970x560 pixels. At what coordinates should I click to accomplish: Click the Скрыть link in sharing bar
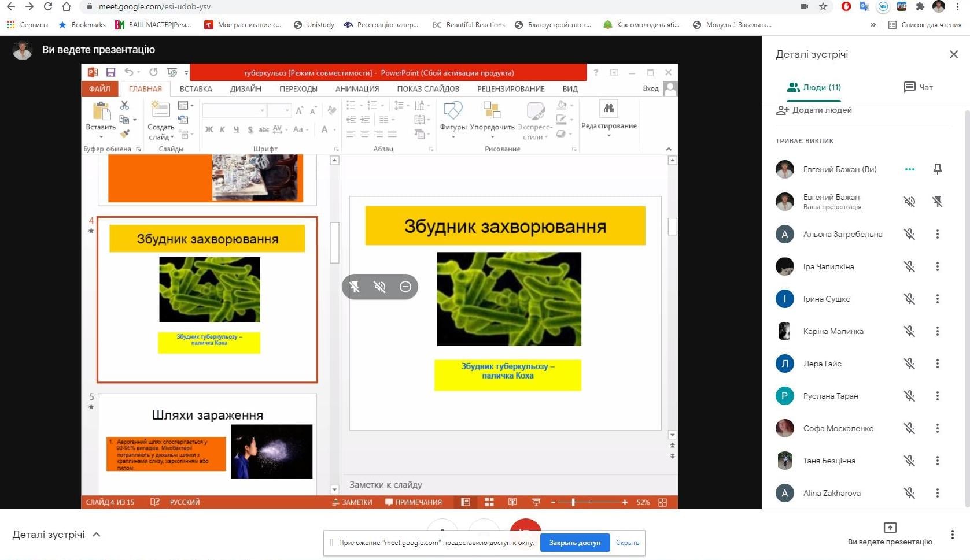[627, 543]
